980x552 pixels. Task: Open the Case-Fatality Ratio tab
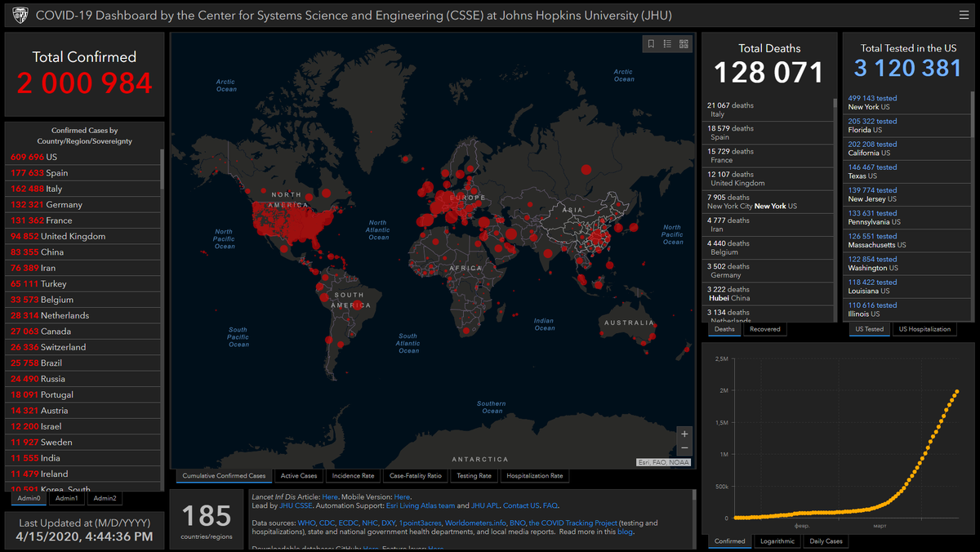pyautogui.click(x=416, y=475)
